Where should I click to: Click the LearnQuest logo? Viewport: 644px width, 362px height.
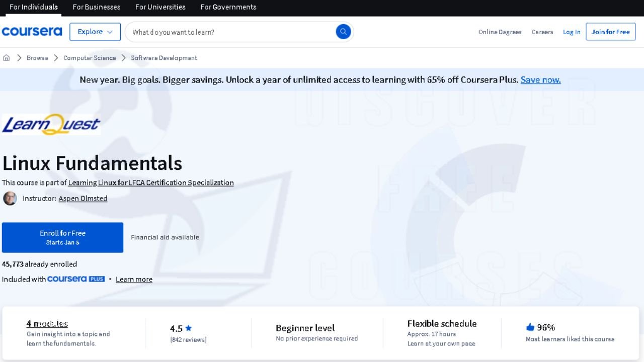pos(51,125)
